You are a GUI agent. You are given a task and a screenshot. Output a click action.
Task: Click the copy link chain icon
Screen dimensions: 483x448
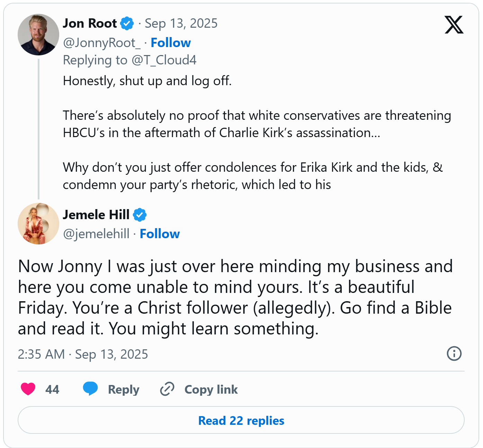click(x=167, y=389)
